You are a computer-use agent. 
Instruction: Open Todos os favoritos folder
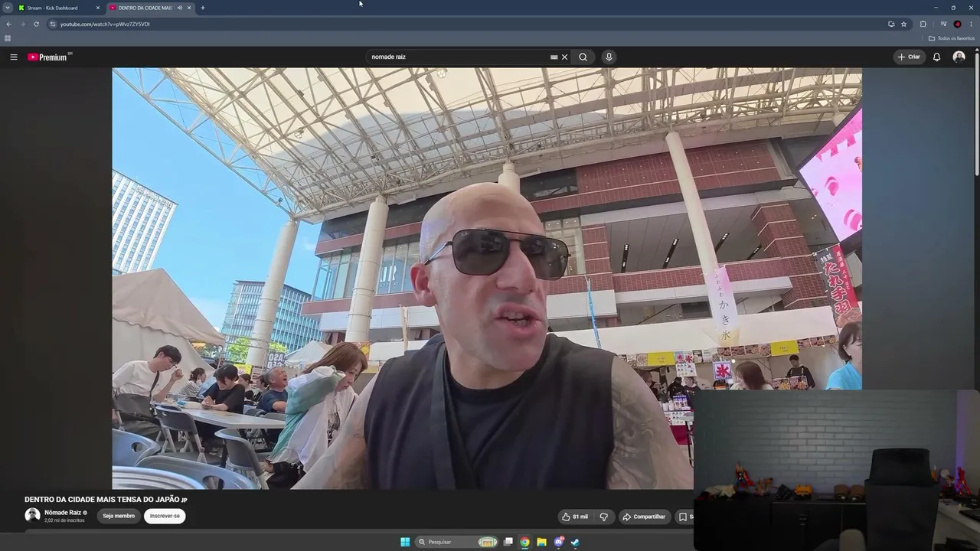[x=952, y=38]
